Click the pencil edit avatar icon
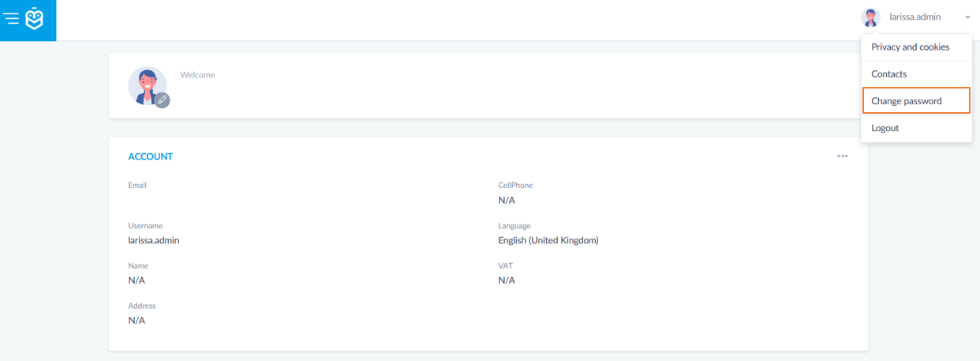Viewport: 980px width, 361px height. tap(162, 100)
